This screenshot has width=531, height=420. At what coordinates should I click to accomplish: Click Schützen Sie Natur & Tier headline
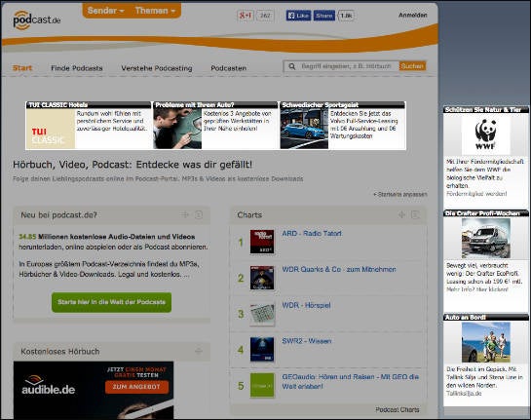(483, 110)
